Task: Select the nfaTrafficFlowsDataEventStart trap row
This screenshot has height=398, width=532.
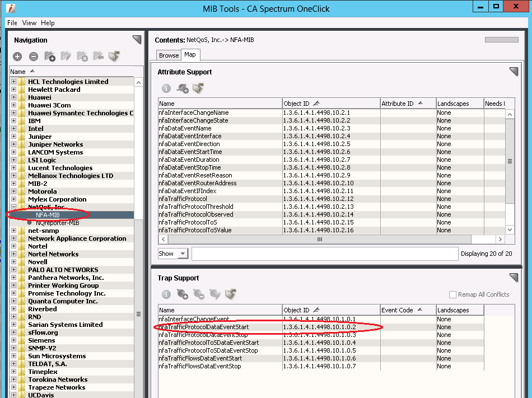Action: pos(200,358)
